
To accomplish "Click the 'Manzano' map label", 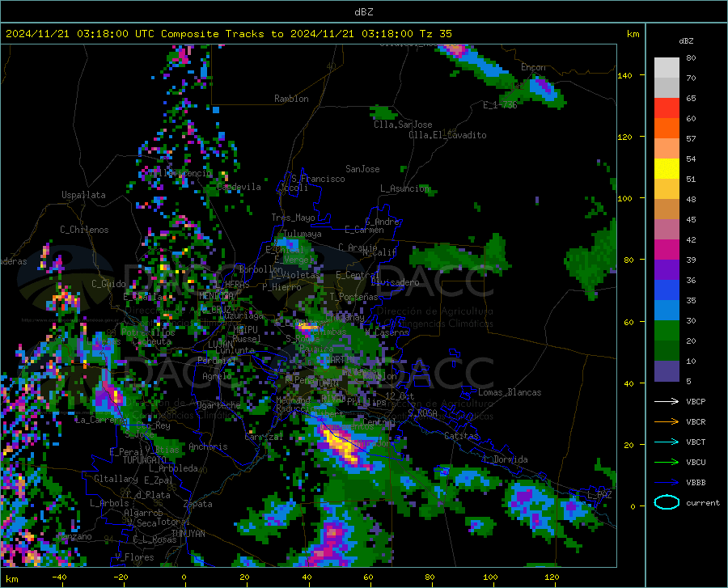I will [x=74, y=536].
